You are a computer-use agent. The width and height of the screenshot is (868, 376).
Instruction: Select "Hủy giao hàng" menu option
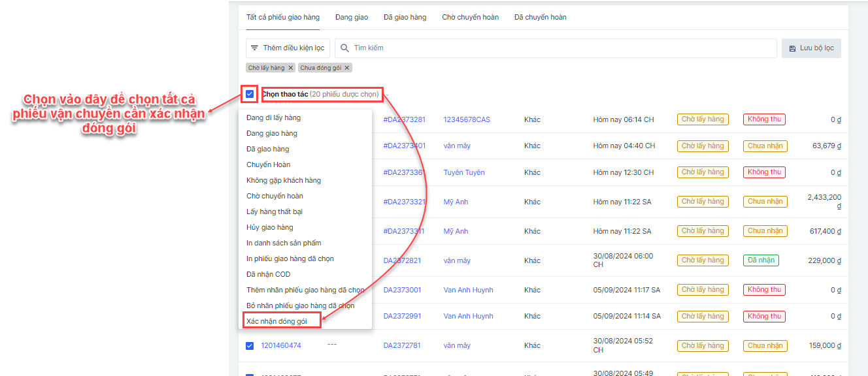coord(270,227)
